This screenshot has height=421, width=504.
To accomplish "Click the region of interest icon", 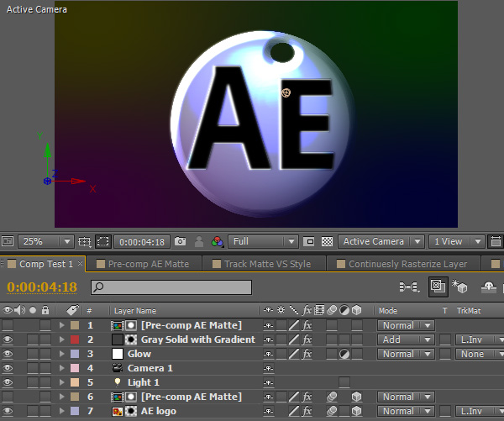I will point(102,242).
